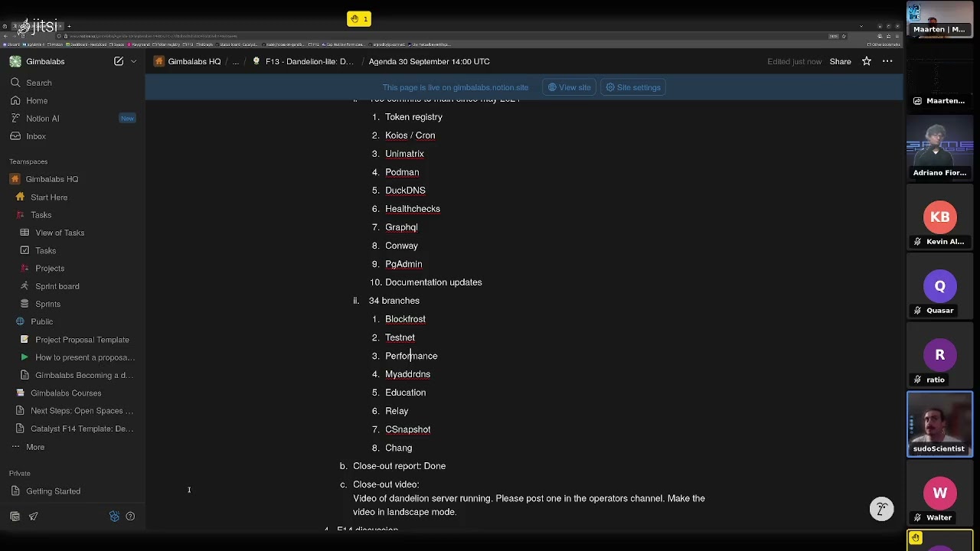
Task: Click View site button
Action: pos(569,87)
